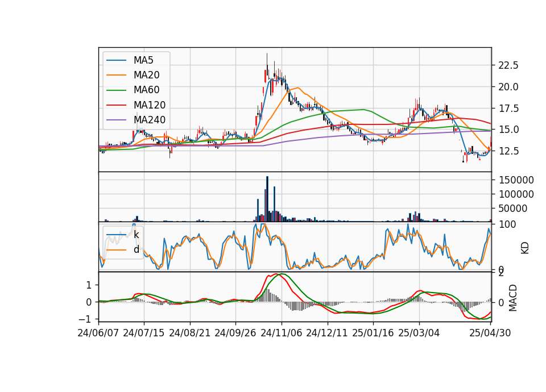Click the MA60 legend label
This screenshot has height=392, width=546.
click(x=146, y=90)
